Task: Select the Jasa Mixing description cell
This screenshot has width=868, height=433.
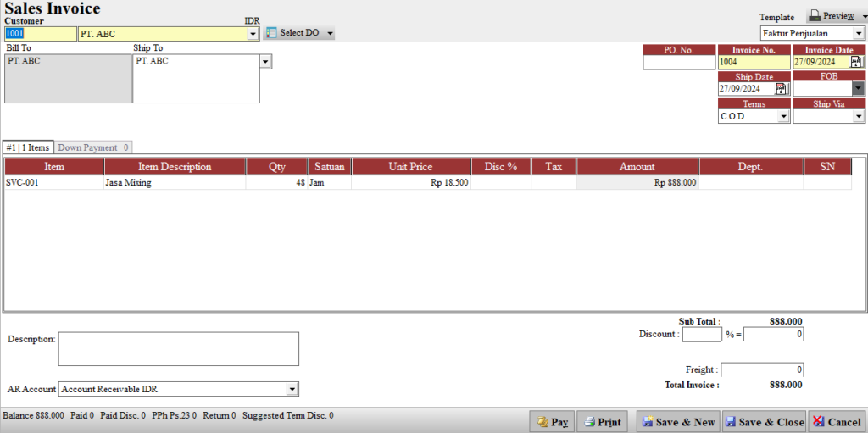Action: tap(175, 183)
